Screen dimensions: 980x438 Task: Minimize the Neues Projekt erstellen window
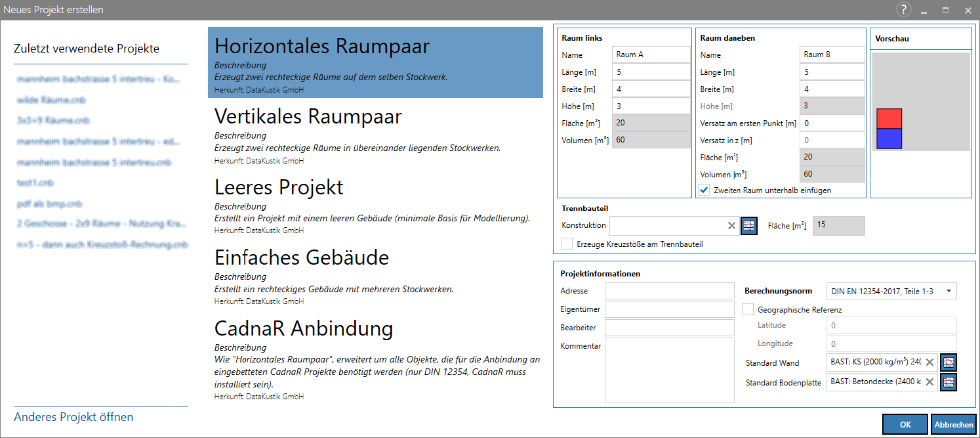point(924,11)
